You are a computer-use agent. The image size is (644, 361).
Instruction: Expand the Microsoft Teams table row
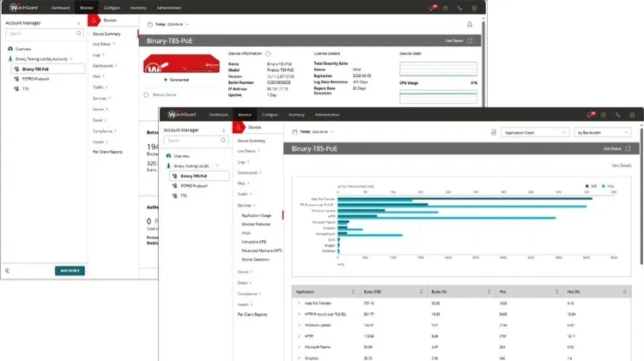click(299, 347)
